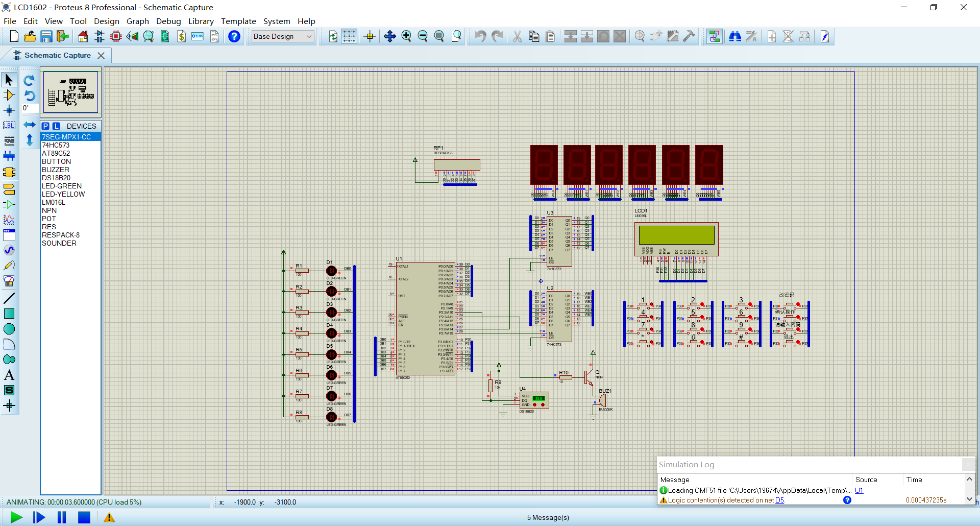Toggle Wire Autorouter icon
Screen dimensions: 980x526
tap(715, 36)
